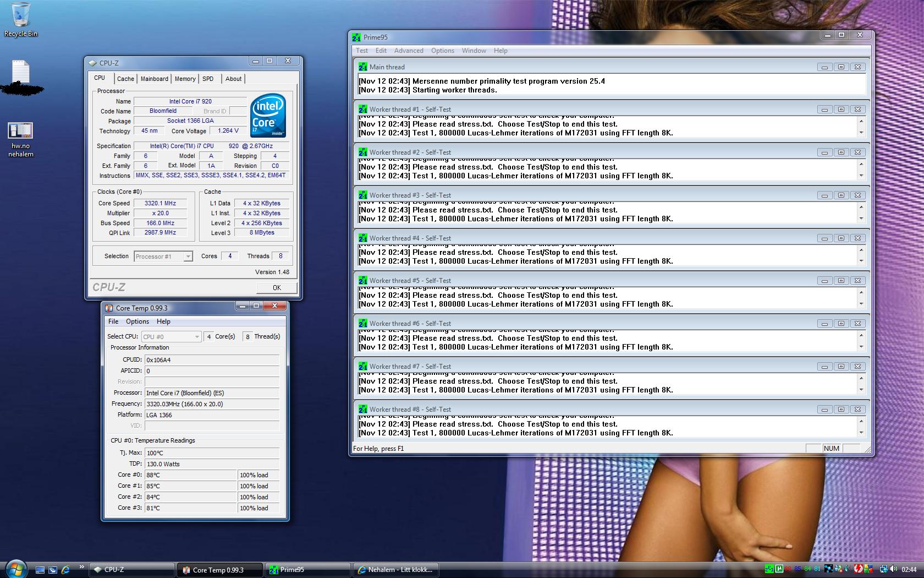Click the Core #3 100% load value

coord(259,508)
